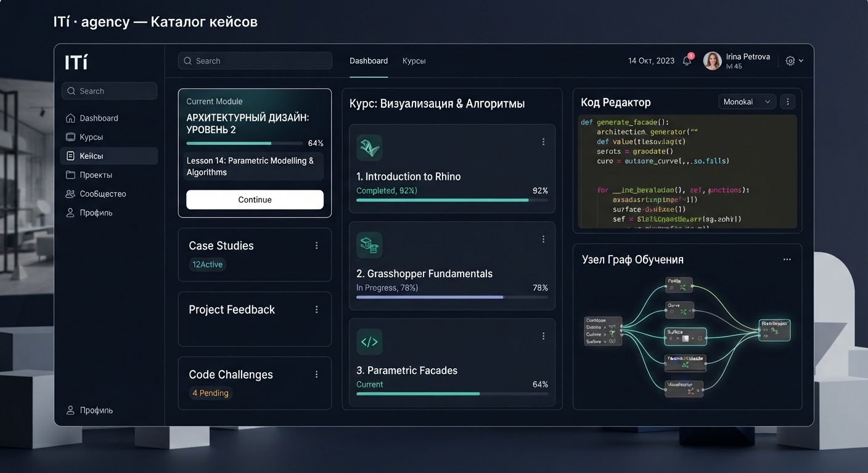Click the Continue button
The width and height of the screenshot is (868, 473).
point(255,200)
